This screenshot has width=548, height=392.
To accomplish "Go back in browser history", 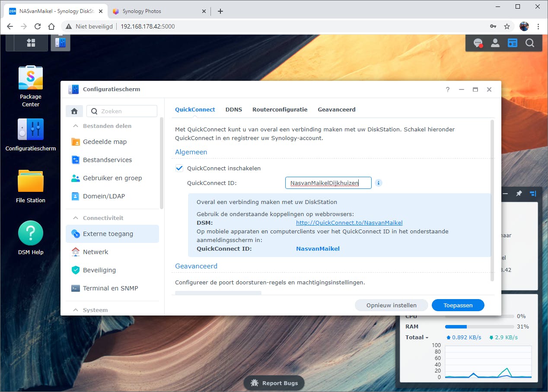I will coord(10,26).
